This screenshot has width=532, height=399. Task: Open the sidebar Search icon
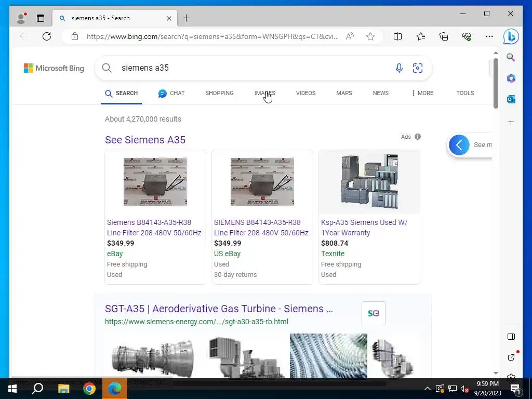[511, 57]
